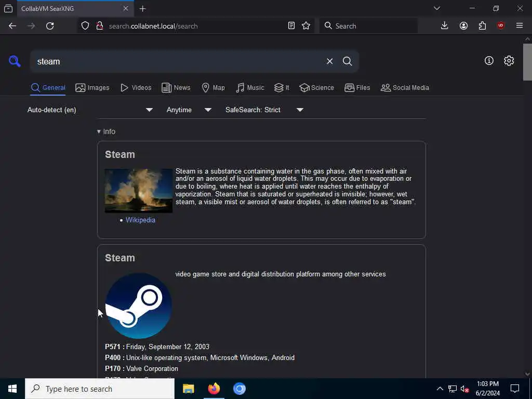Open the Firefox View icon at tab strip

(8, 8)
